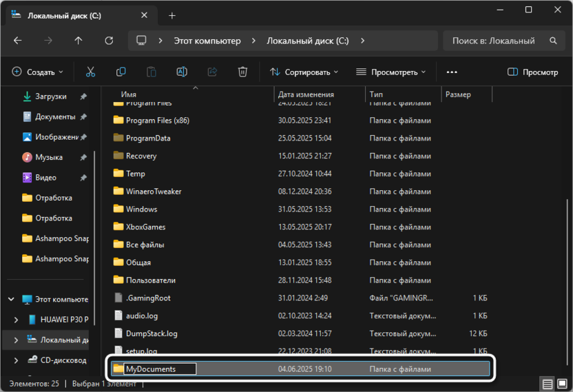Image resolution: width=573 pixels, height=392 pixels.
Task: Open the more options ellipsis menu
Action: (x=452, y=72)
